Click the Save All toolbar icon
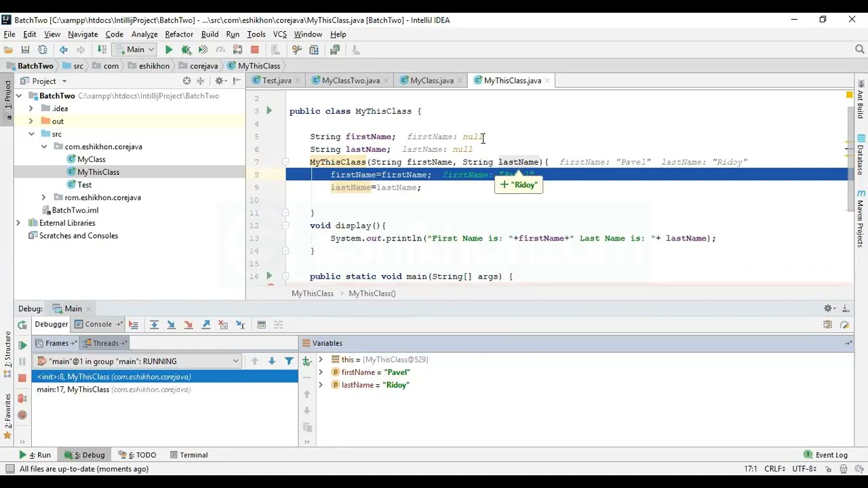 pos(25,49)
